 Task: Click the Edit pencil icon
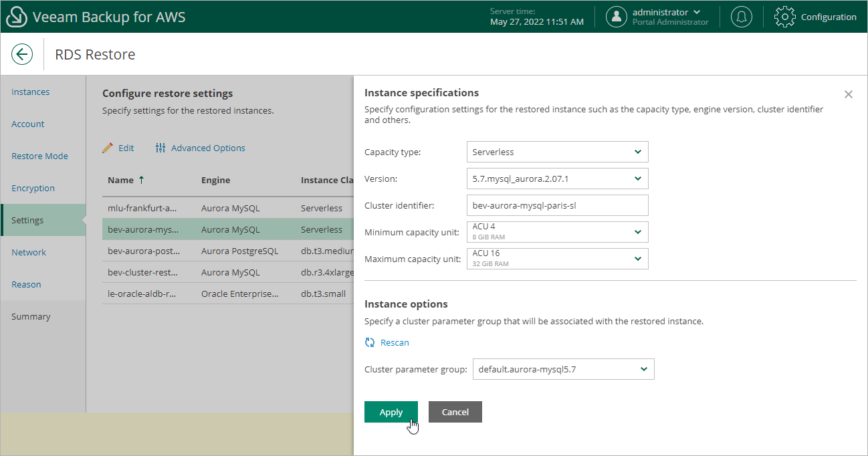coord(108,148)
